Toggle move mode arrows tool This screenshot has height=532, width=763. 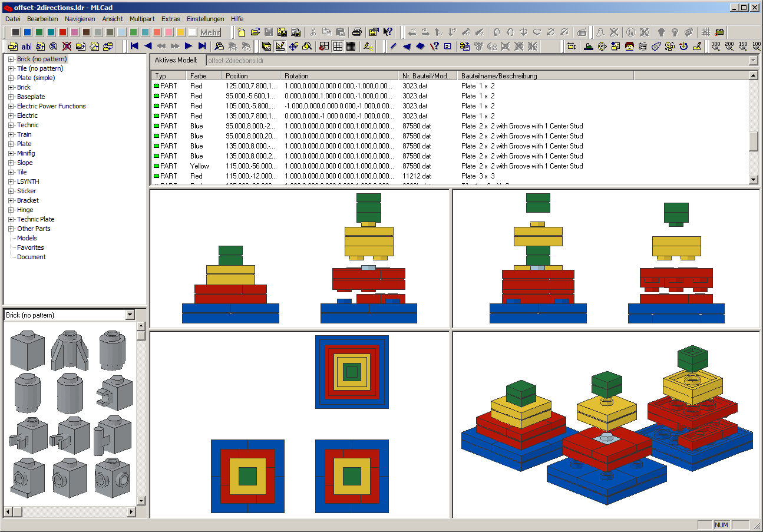(x=293, y=46)
